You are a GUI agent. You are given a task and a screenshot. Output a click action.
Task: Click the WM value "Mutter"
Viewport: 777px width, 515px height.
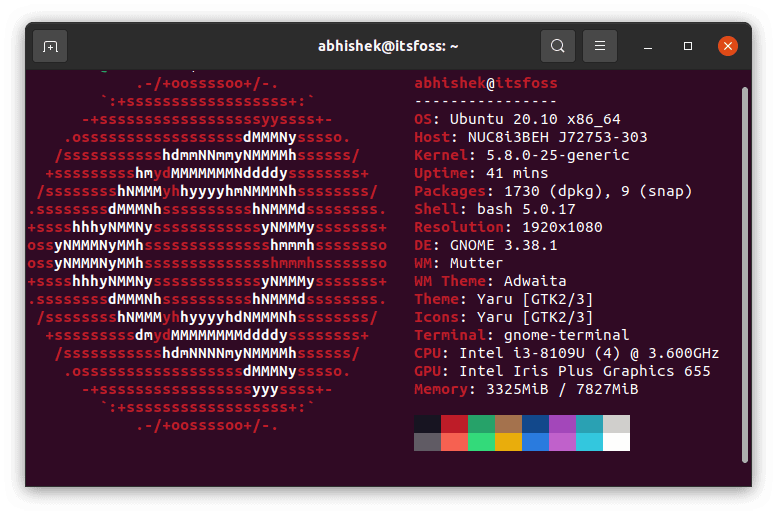476,263
